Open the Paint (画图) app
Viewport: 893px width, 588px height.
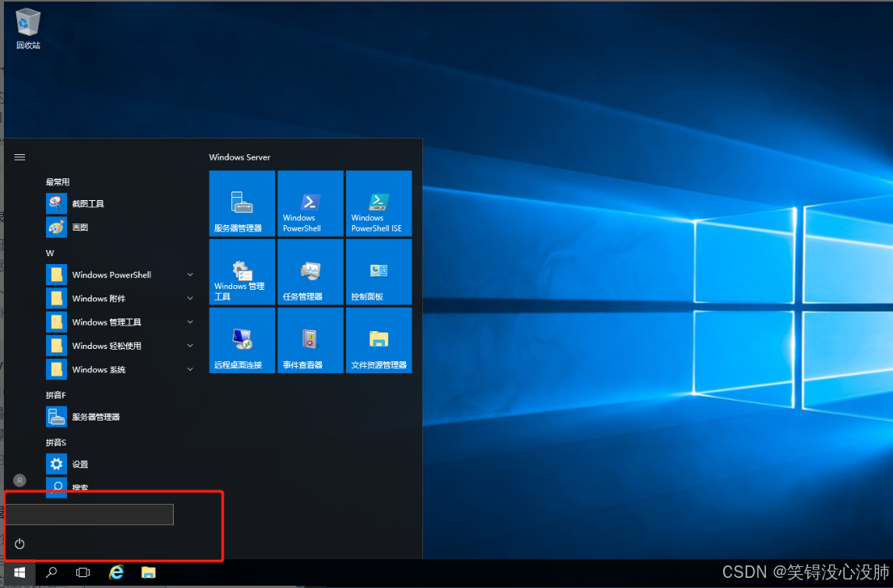[x=121, y=227]
